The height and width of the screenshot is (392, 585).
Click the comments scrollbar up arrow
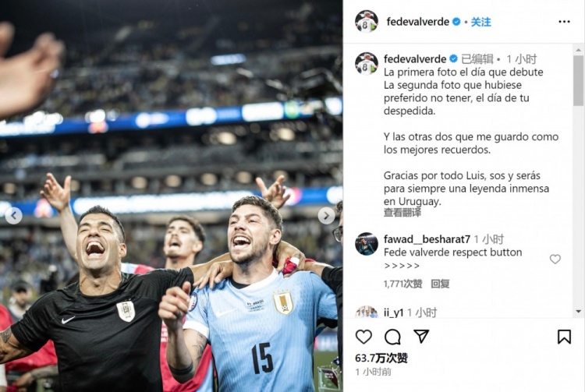pyautogui.click(x=578, y=50)
